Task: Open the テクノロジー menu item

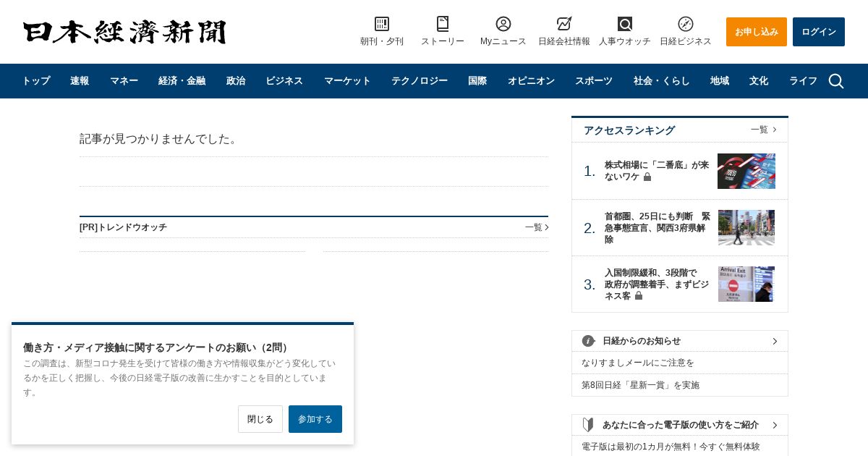Action: [420, 81]
